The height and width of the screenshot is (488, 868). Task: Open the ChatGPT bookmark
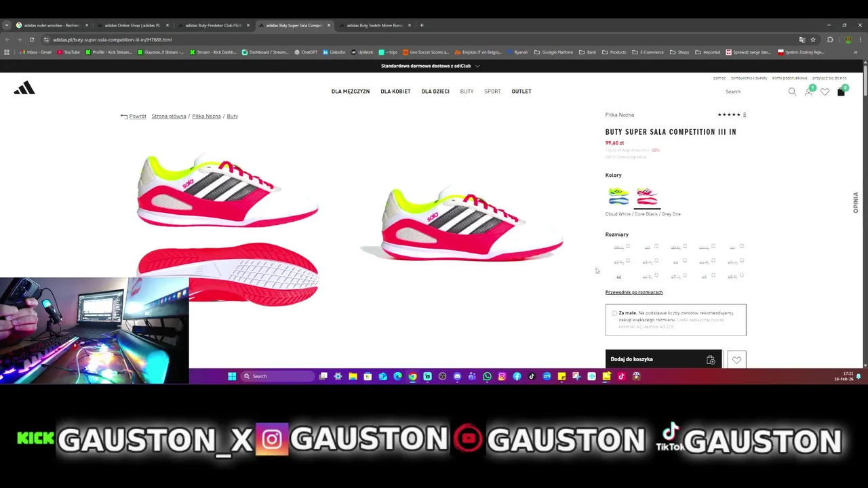pyautogui.click(x=306, y=52)
